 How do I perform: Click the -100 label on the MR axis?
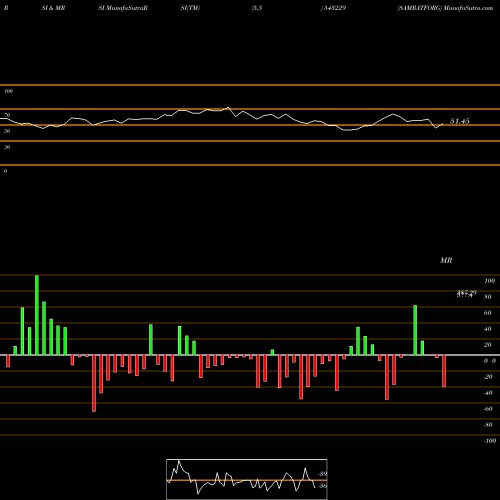[x=490, y=441]
